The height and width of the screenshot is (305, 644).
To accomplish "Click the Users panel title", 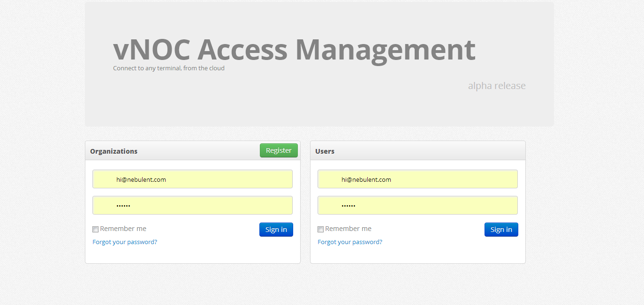I will point(325,151).
